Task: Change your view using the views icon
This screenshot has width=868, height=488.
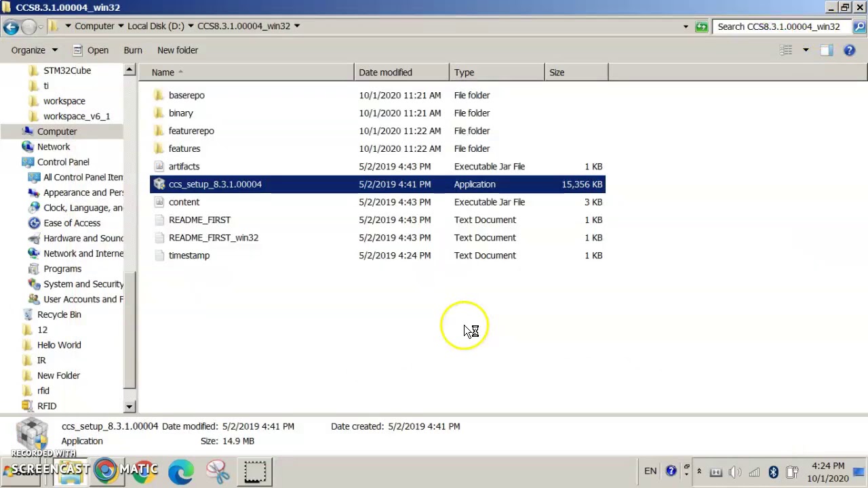Action: (786, 50)
